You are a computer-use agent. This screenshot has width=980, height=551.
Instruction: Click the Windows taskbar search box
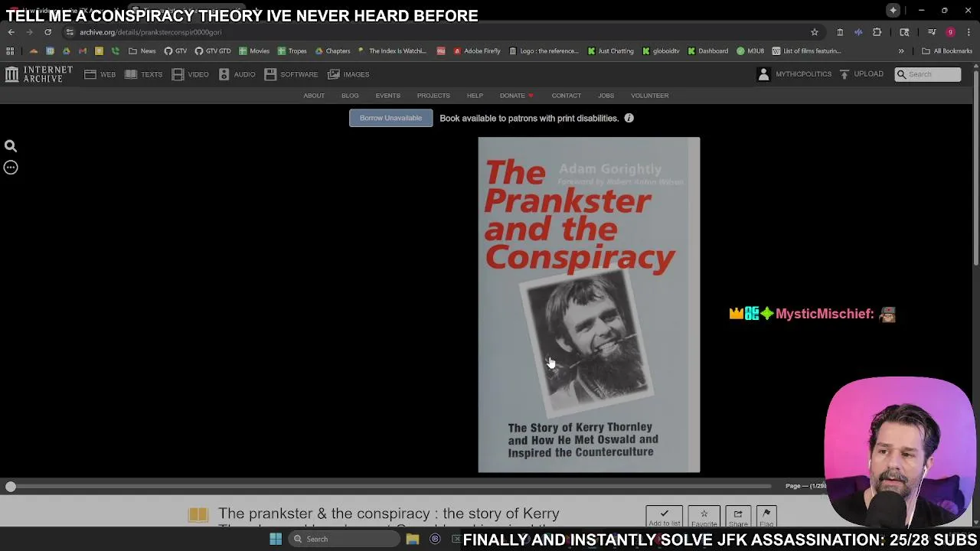[x=345, y=539]
